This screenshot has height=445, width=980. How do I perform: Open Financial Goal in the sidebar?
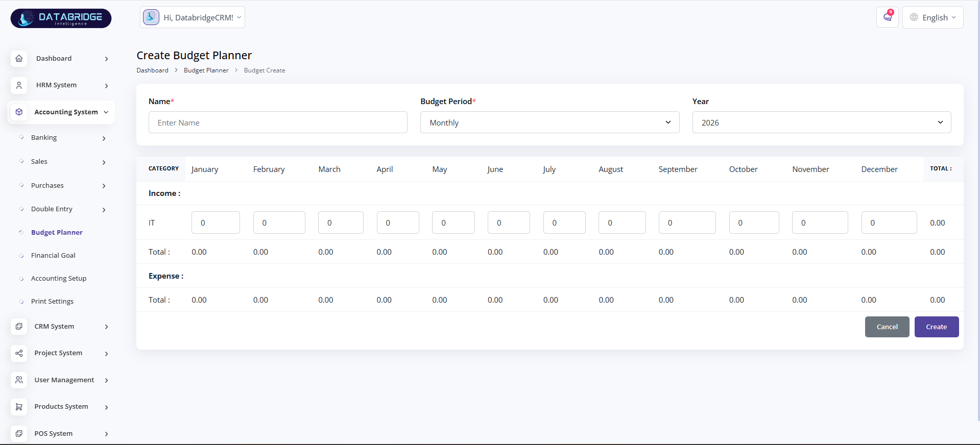(x=53, y=255)
